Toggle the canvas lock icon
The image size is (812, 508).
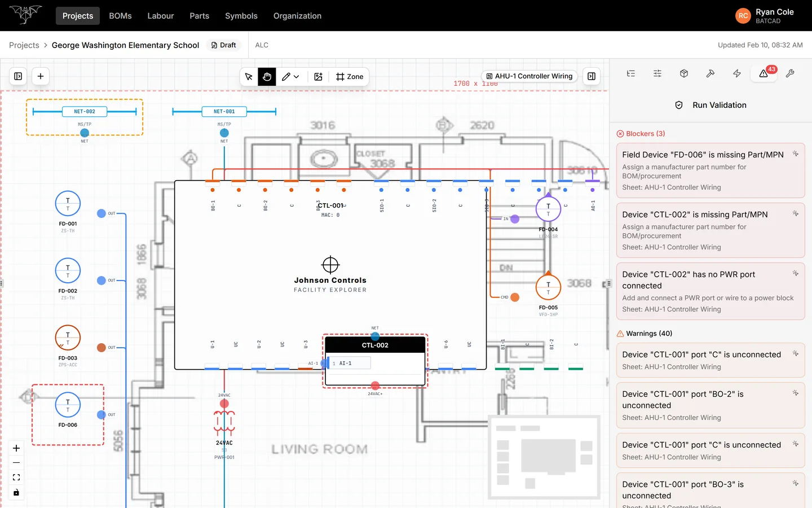pos(16,492)
